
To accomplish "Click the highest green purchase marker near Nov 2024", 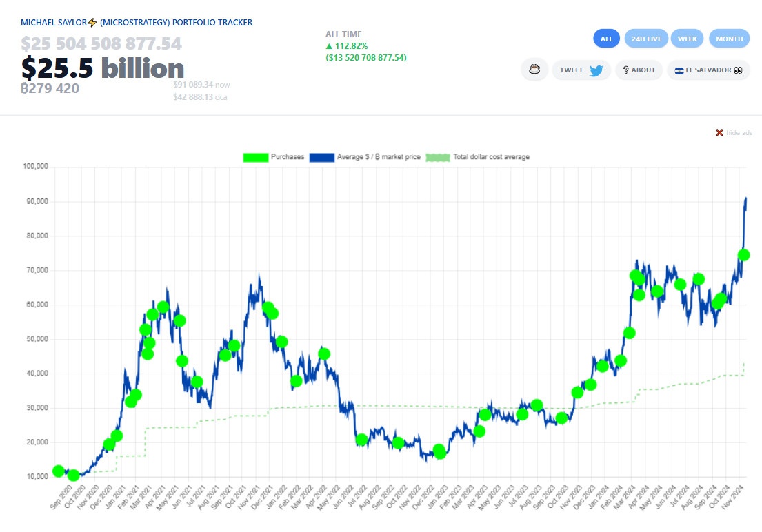I will [x=743, y=255].
